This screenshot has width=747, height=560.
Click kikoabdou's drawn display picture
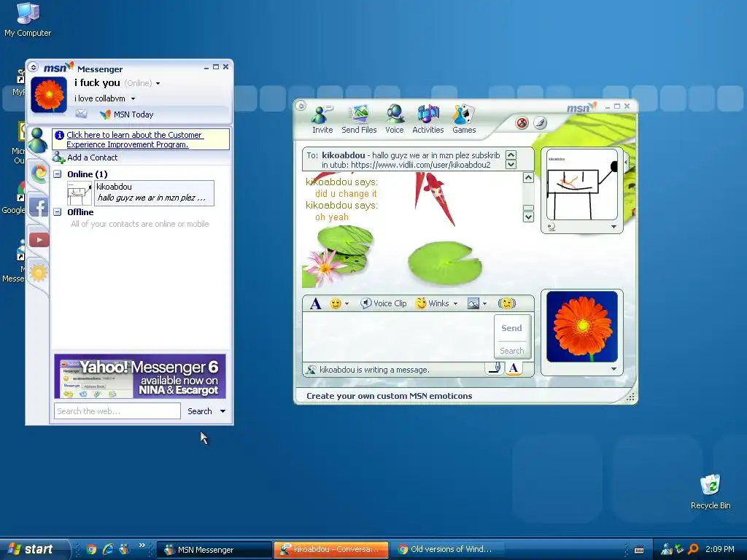tap(581, 184)
